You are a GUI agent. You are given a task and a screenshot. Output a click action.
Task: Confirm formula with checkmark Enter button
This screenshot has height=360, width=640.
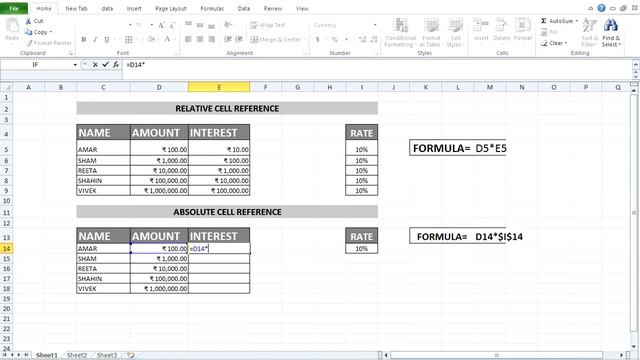[106, 64]
